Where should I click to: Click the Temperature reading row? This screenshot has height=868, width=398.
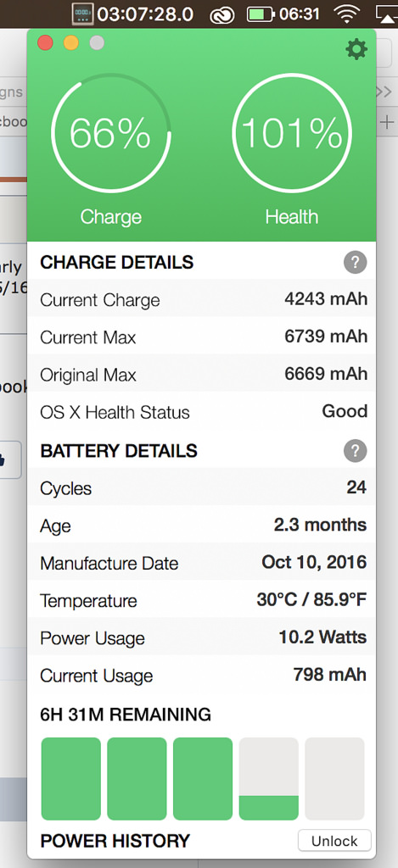(x=202, y=601)
